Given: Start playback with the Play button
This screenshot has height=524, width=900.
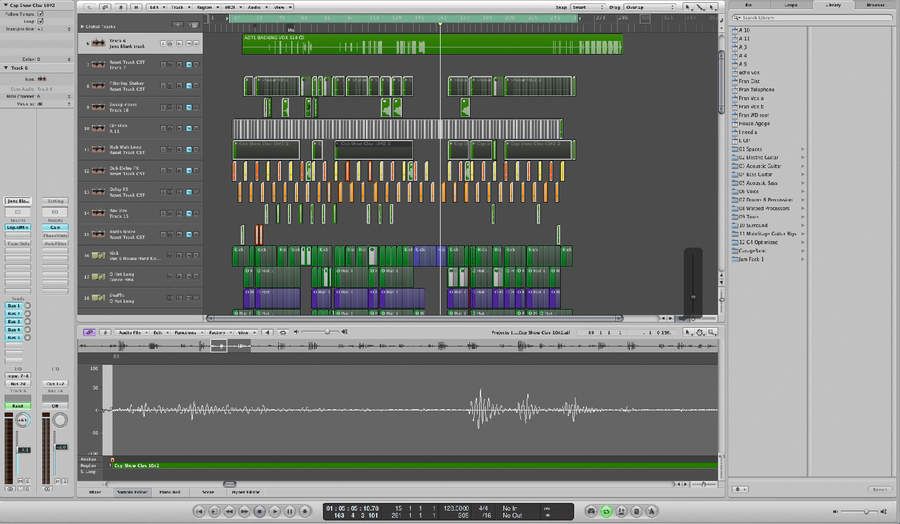Looking at the screenshot, I should click(x=274, y=511).
